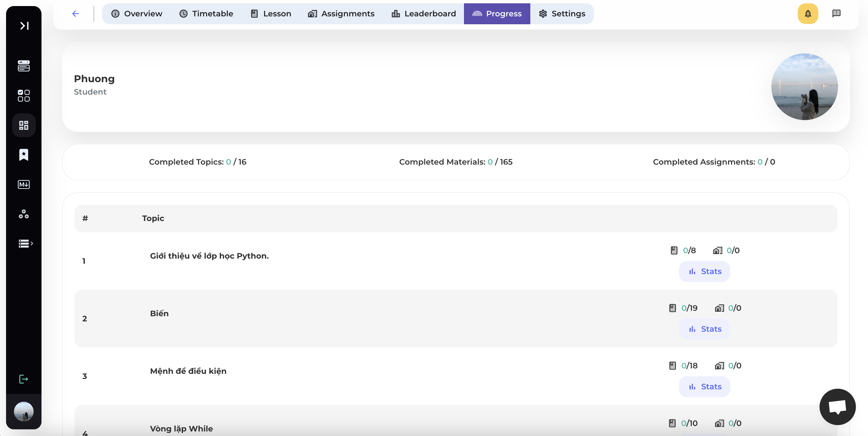
Task: Click the logout icon in sidebar
Action: pos(24,379)
